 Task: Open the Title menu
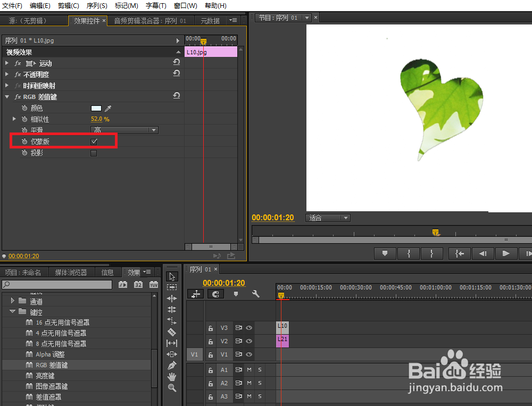156,6
